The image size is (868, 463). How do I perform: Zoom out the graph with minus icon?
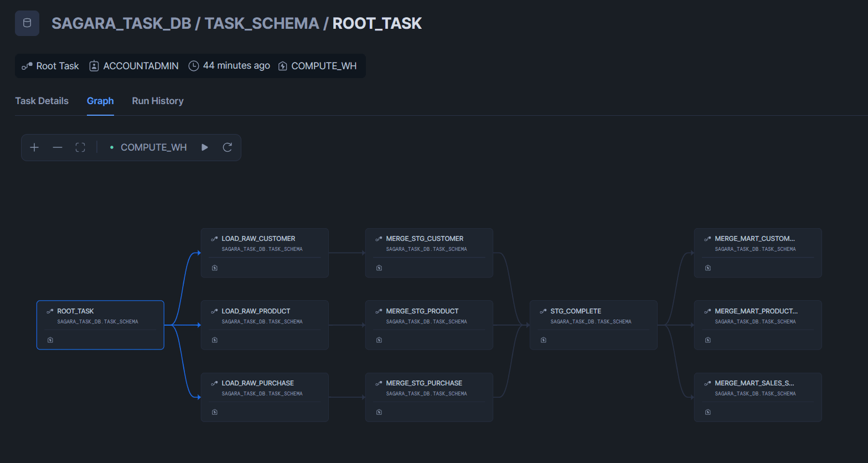[x=58, y=147]
